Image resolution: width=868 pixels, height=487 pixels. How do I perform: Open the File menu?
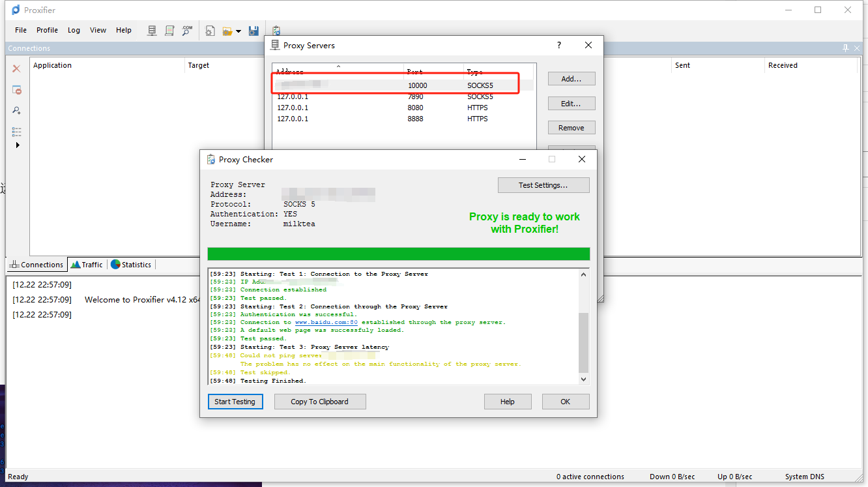coord(21,30)
